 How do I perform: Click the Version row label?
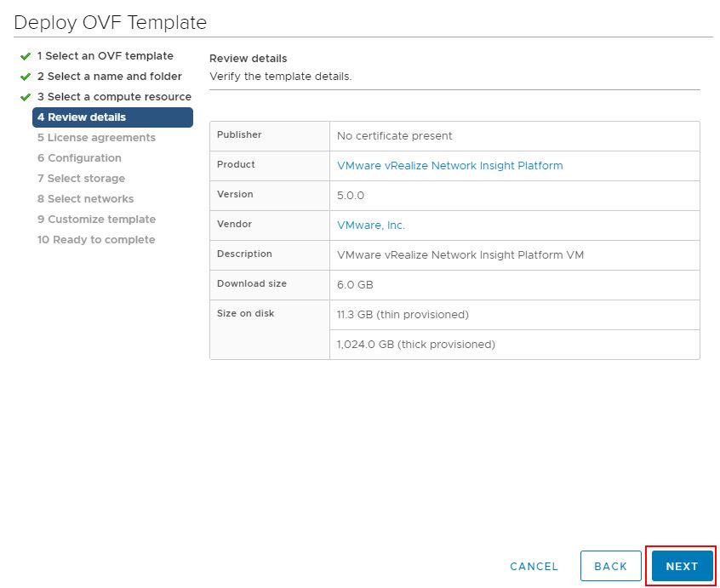235,194
